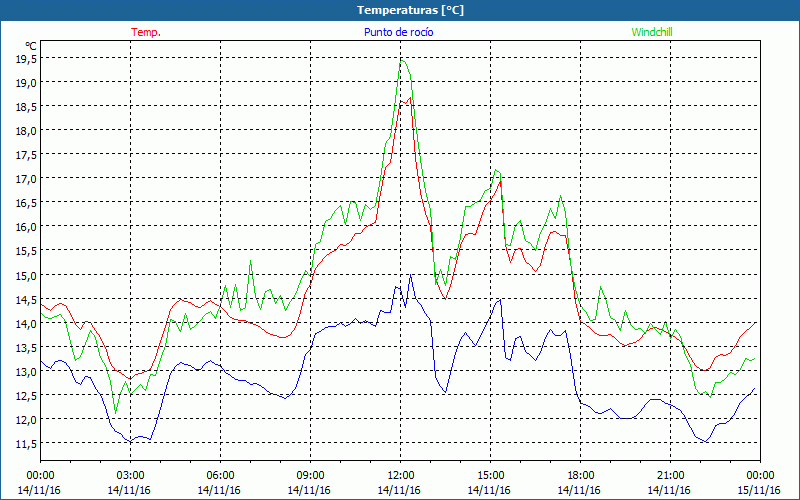Screen dimensions: 800x500
Task: Click the 13,0 y-axis value
Action: [26, 371]
